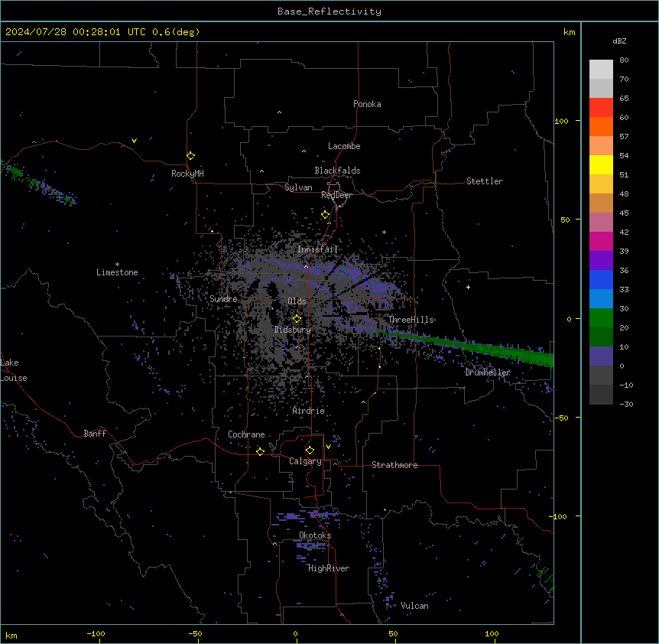Click the magenta 39-42 dBZ legend swatch

point(601,241)
